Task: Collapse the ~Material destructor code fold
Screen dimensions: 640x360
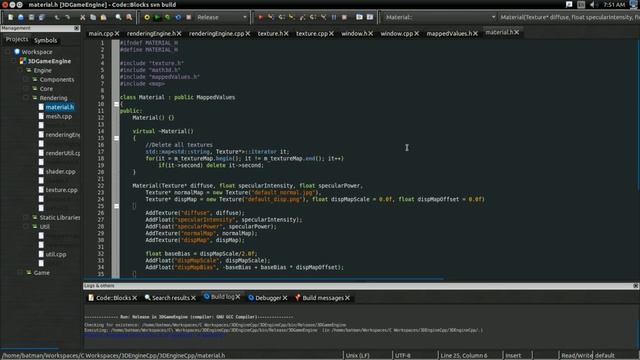Action: tap(116, 138)
